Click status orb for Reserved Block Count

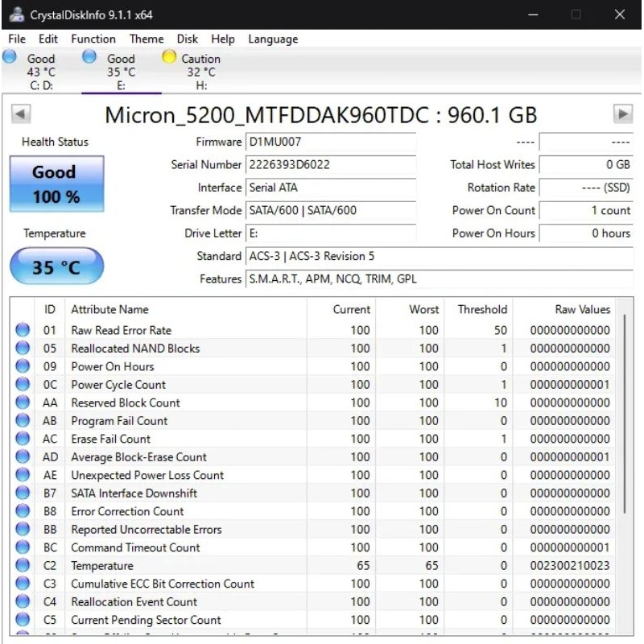pos(23,402)
